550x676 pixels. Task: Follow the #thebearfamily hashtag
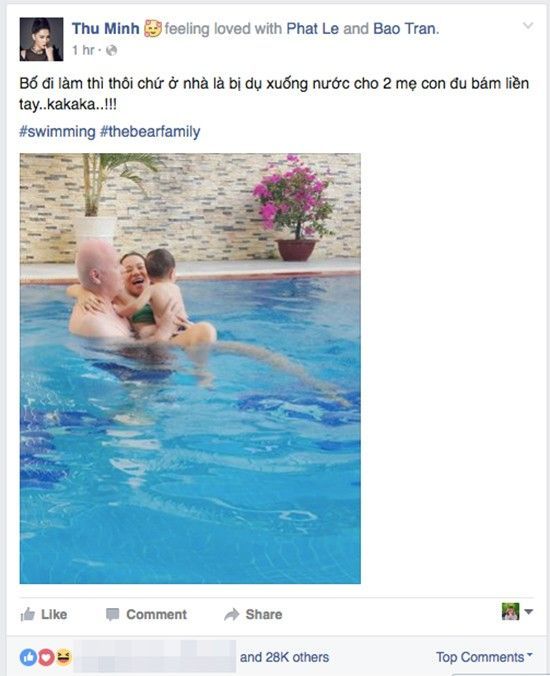pyautogui.click(x=150, y=131)
